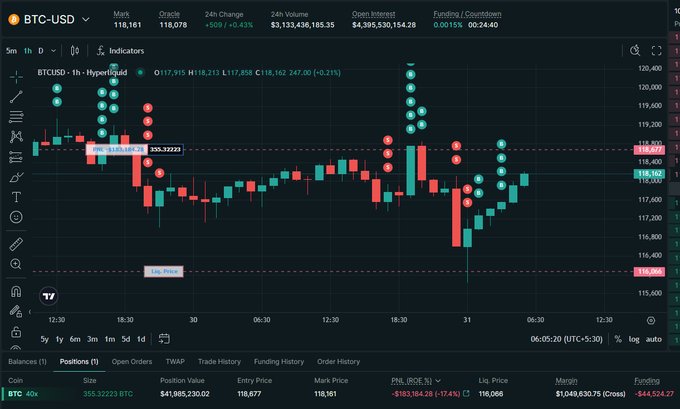Open the go-to-date calendar icon
The height and width of the screenshot is (409, 680).
[164, 339]
